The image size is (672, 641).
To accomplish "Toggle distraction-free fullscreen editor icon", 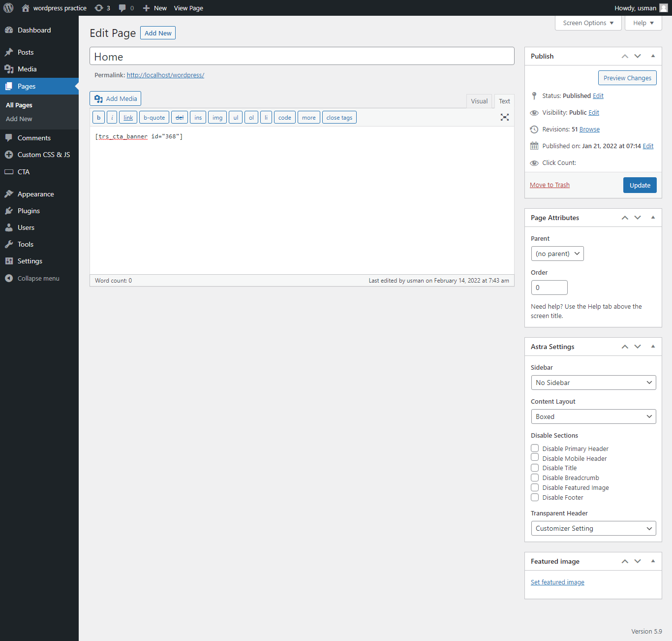I will [505, 117].
